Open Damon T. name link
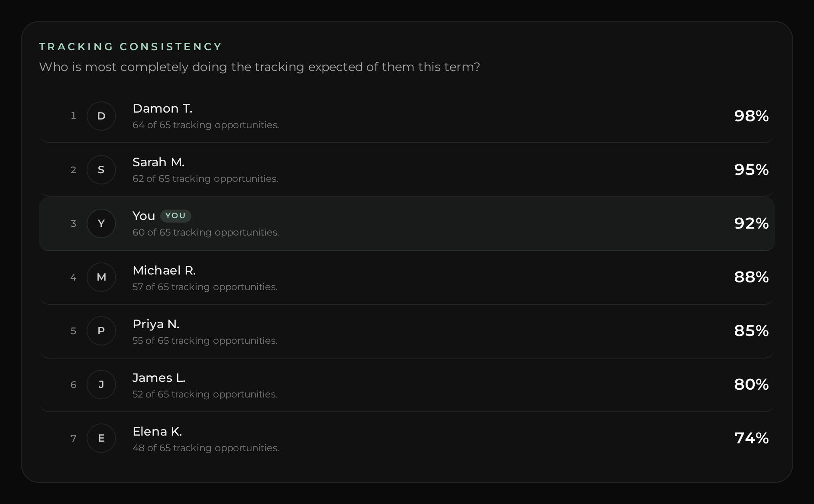Viewport: 814px width, 504px height. [162, 108]
